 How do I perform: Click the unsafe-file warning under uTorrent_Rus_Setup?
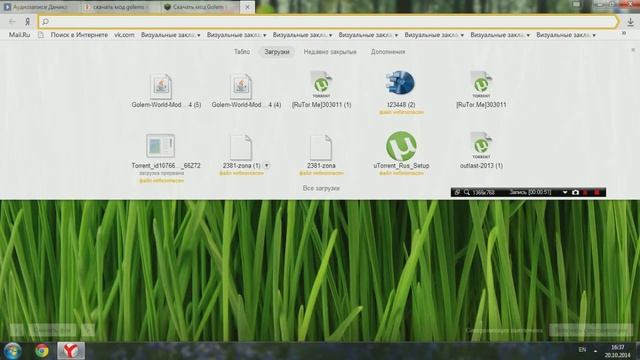(x=401, y=173)
